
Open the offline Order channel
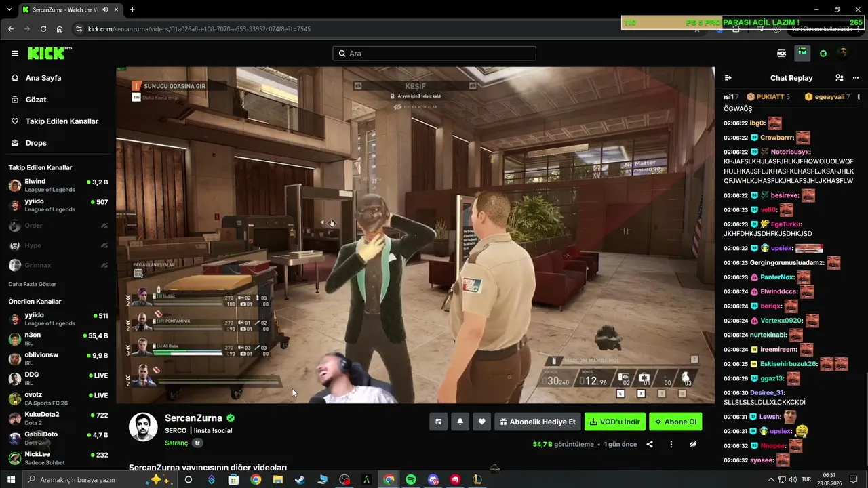(x=58, y=226)
